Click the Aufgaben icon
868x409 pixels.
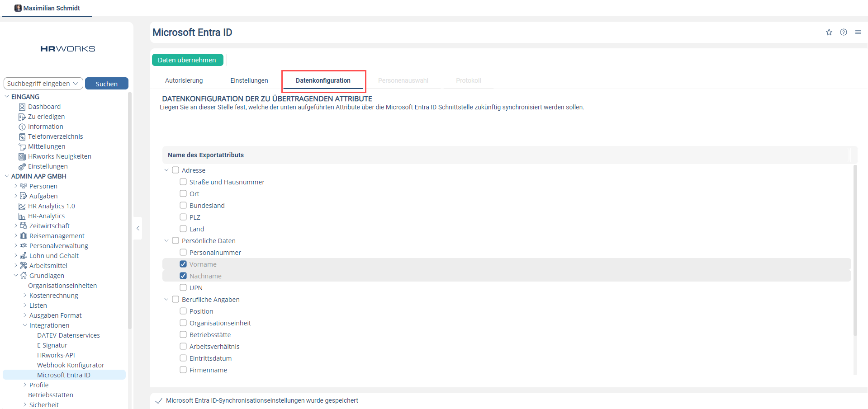pos(24,196)
